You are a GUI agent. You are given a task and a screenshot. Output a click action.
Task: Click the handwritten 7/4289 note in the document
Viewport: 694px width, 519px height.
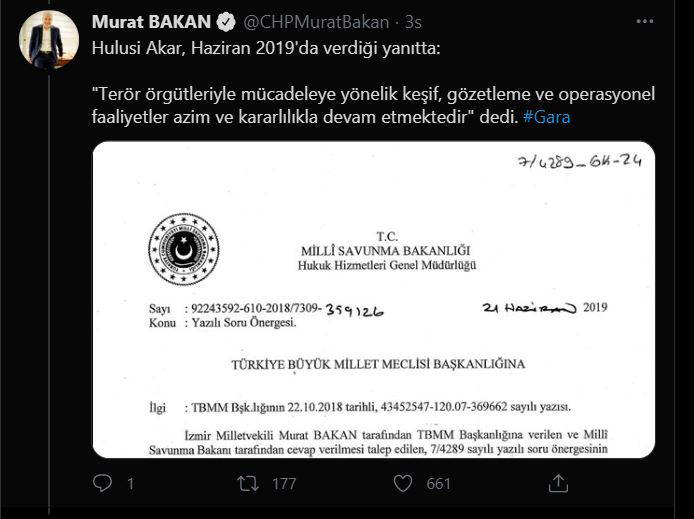(580, 161)
